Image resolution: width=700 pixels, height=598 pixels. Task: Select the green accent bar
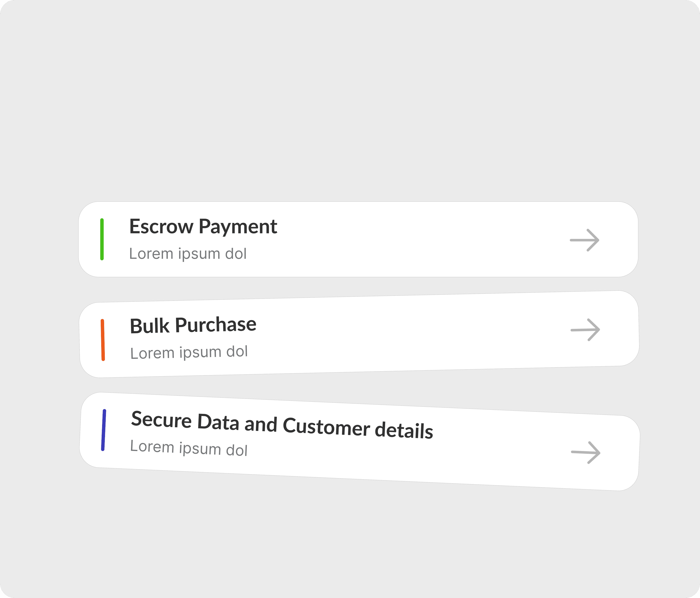(102, 239)
